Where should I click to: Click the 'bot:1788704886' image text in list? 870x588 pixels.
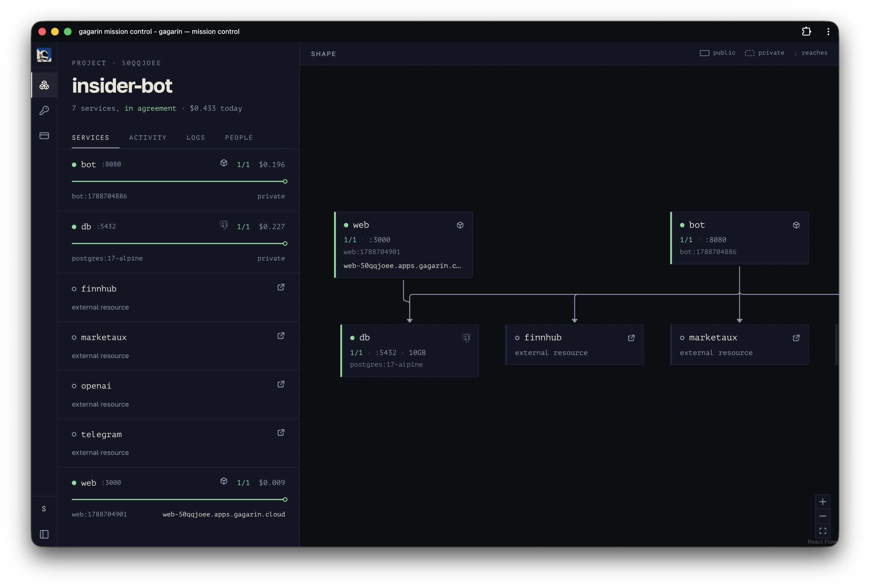coord(99,196)
